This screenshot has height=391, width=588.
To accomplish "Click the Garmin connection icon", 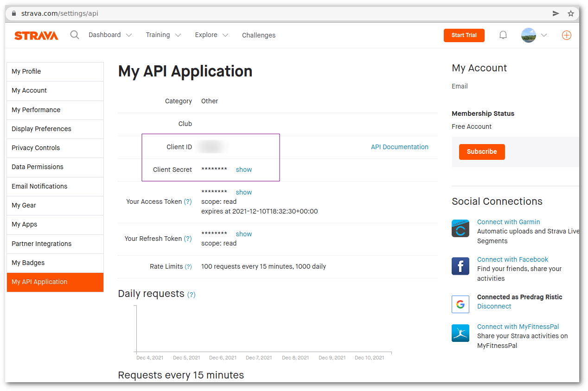I will [460, 228].
